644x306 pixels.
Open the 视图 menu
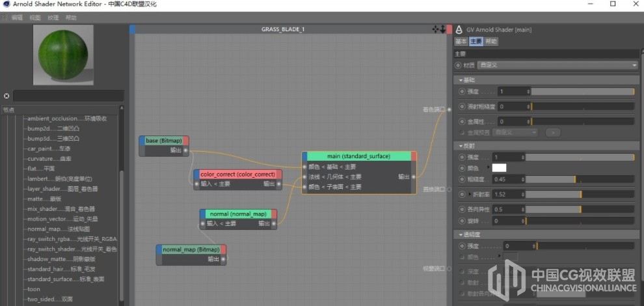click(35, 18)
